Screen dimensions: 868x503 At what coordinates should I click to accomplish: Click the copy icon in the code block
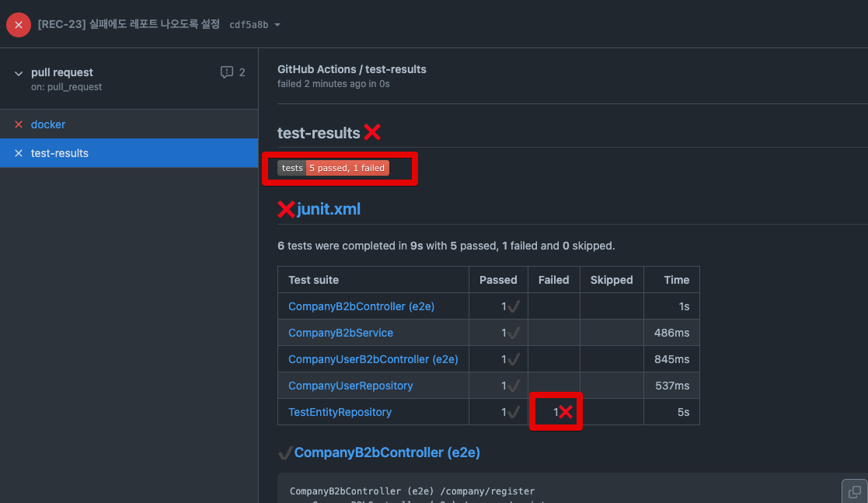coord(855,491)
